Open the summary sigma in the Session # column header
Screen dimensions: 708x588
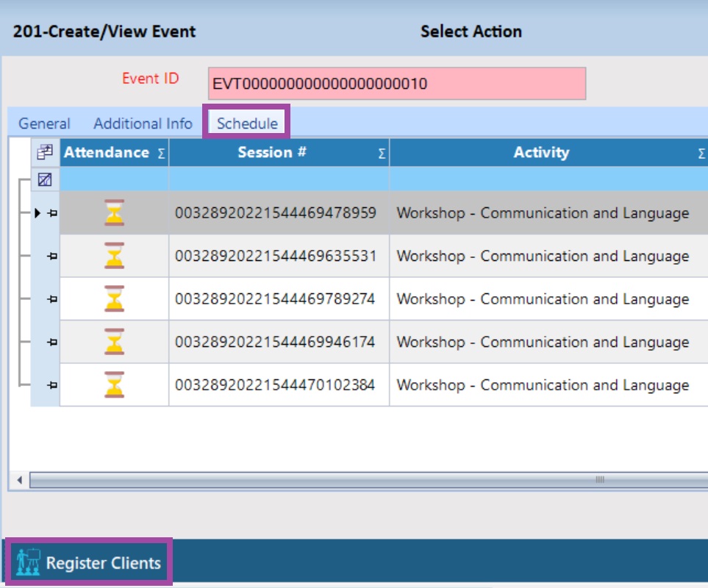pyautogui.click(x=382, y=154)
